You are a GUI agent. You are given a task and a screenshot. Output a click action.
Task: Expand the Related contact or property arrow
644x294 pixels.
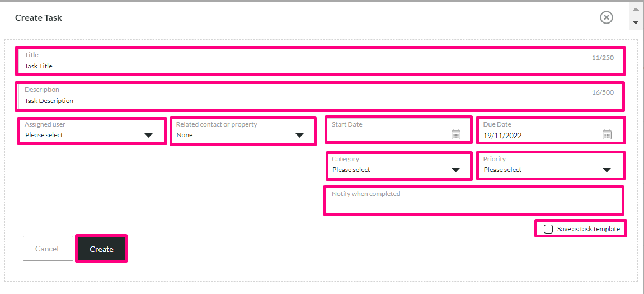click(299, 136)
